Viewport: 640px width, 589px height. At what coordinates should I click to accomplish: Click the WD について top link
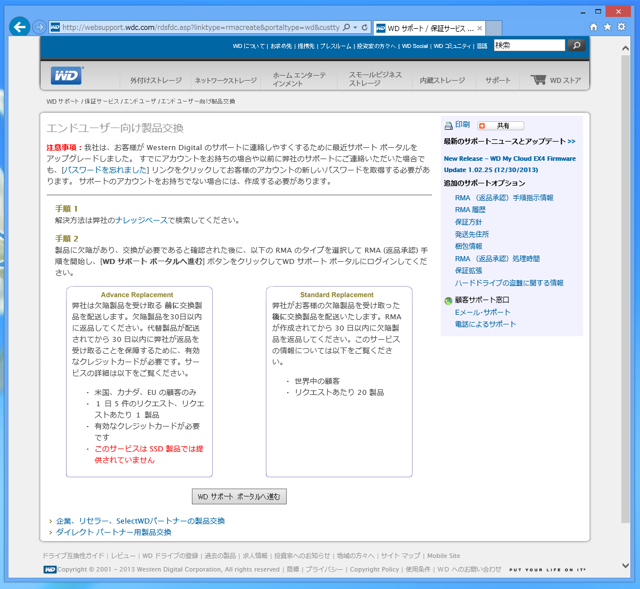pos(249,46)
